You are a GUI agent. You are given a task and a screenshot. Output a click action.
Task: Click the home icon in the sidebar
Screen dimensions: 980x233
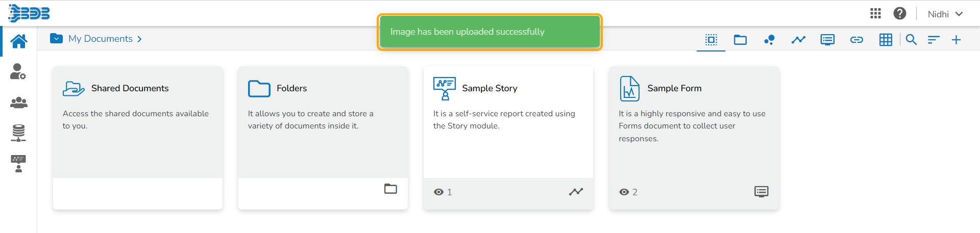point(19,41)
